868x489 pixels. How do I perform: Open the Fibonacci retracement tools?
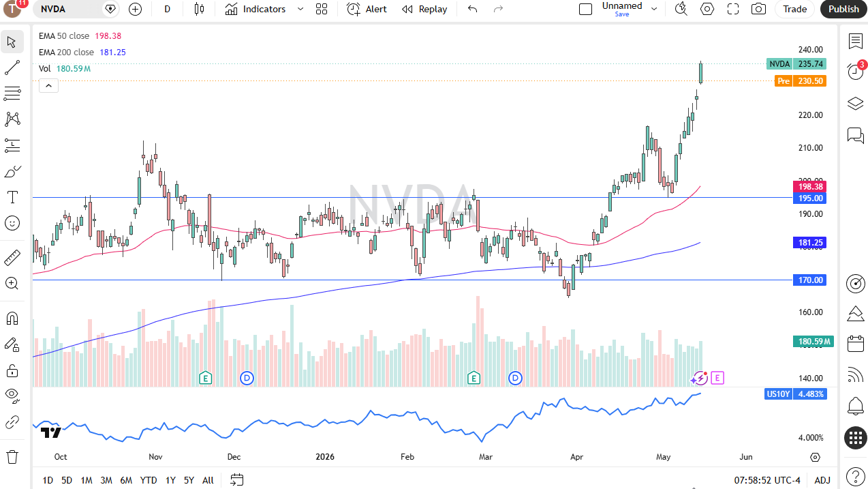tap(12, 93)
